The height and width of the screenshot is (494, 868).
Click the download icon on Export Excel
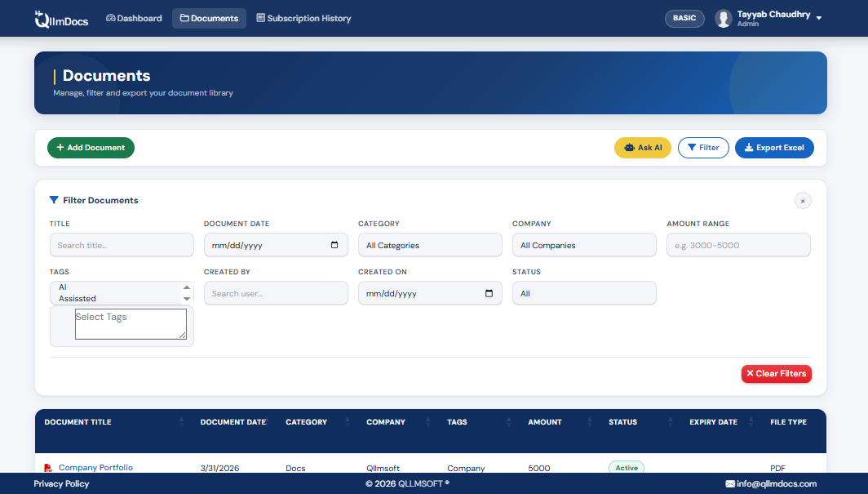coord(748,148)
